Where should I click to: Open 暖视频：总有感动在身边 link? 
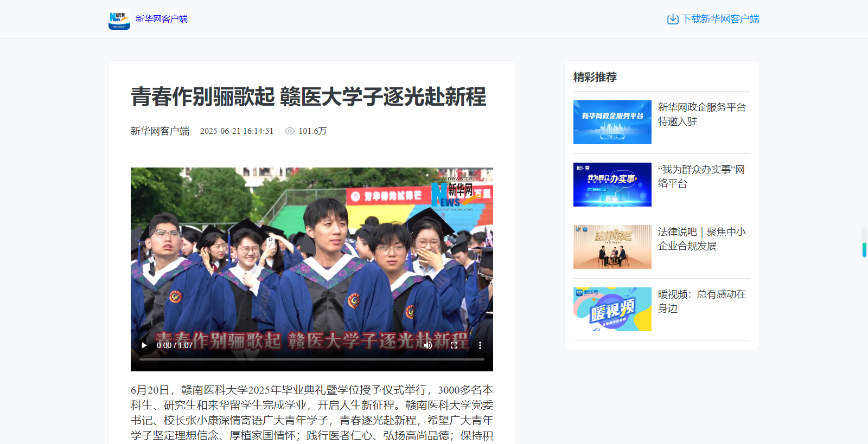(702, 301)
